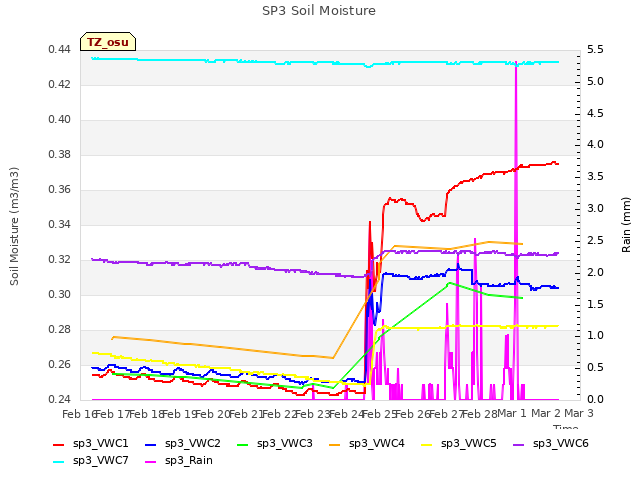Click the 0.40 left axis tick label
Image resolution: width=640 pixels, height=480 pixels.
[59, 120]
